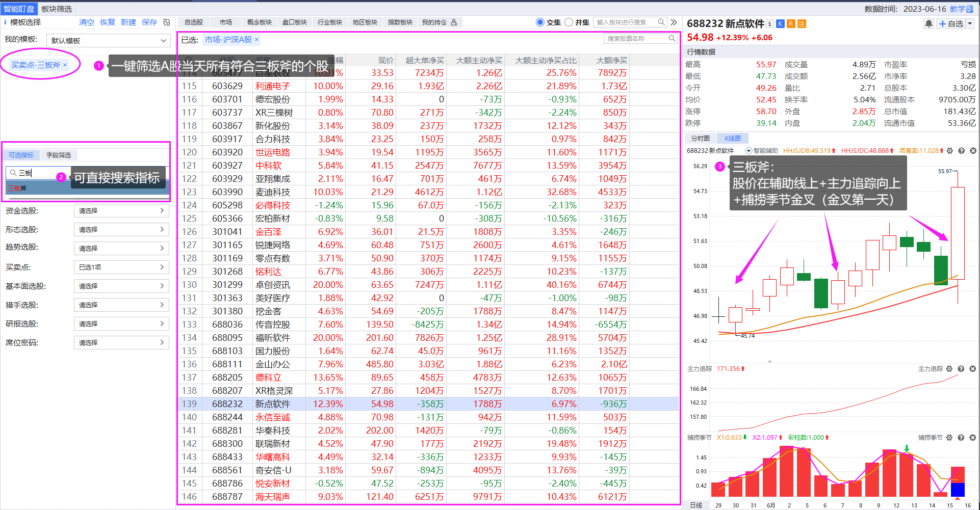Click the copy template icon beside 保存
The image size is (980, 510).
point(167,22)
